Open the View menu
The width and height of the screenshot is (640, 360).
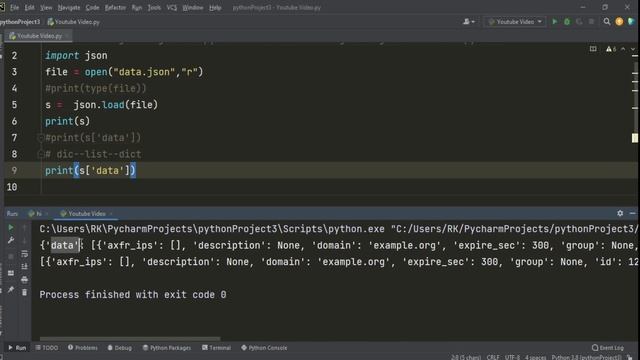coord(46,7)
